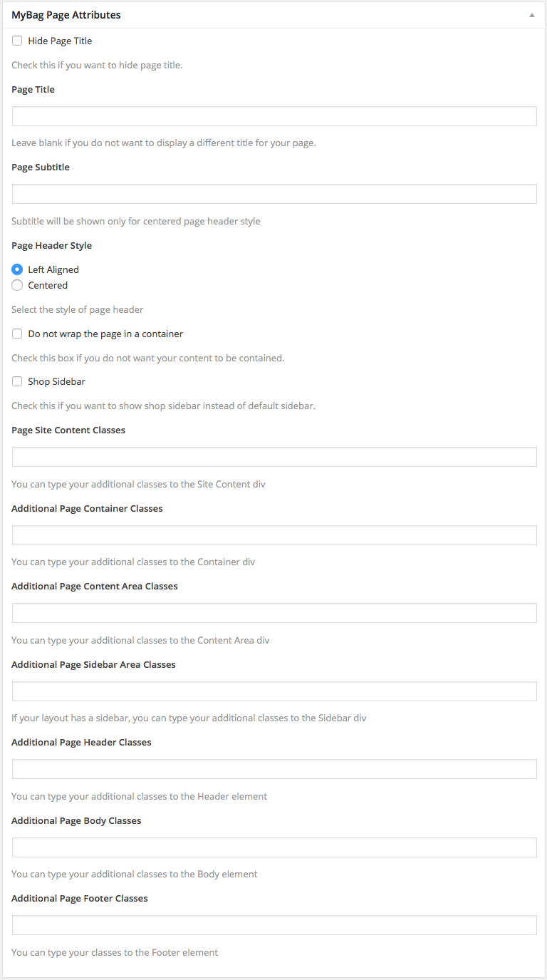Screen dimensions: 547x980
Task: Click the Centered label text
Action: 48,286
